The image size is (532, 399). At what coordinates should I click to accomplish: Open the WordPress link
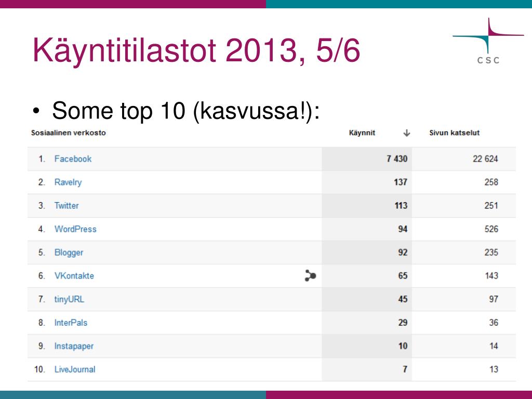pyautogui.click(x=75, y=229)
